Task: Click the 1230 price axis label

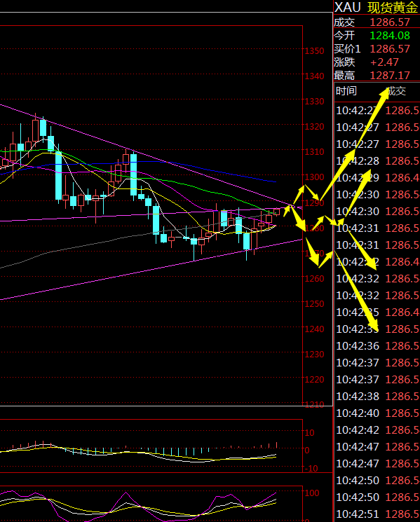Action: [x=314, y=355]
